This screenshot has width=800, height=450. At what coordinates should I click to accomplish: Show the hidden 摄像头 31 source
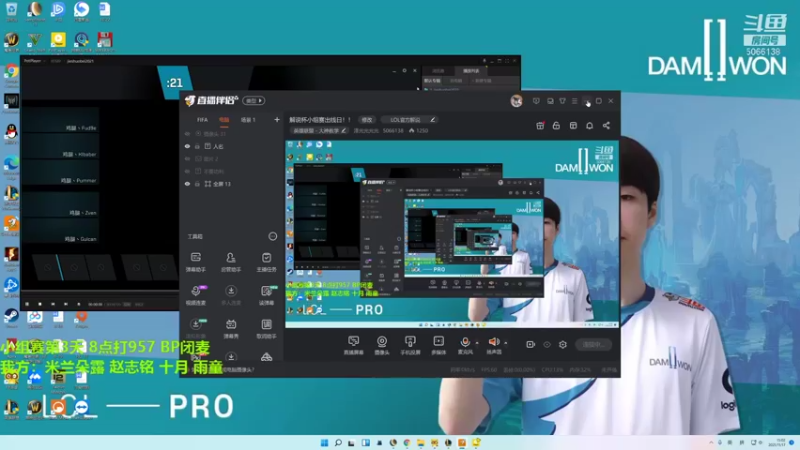click(x=187, y=134)
